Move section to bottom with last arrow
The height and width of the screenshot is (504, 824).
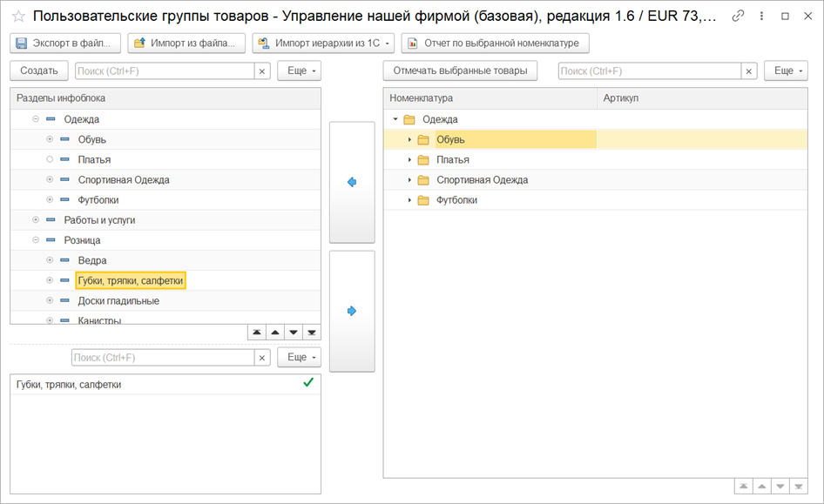312,333
